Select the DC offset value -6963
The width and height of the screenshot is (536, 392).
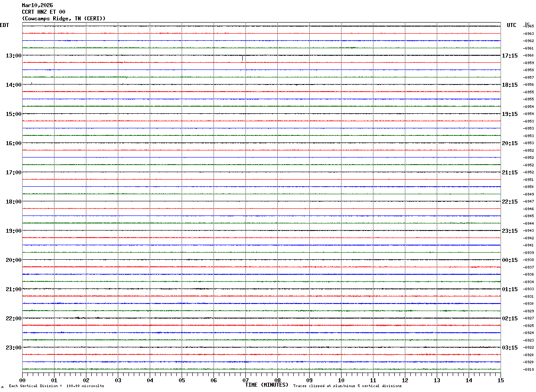tap(528, 34)
